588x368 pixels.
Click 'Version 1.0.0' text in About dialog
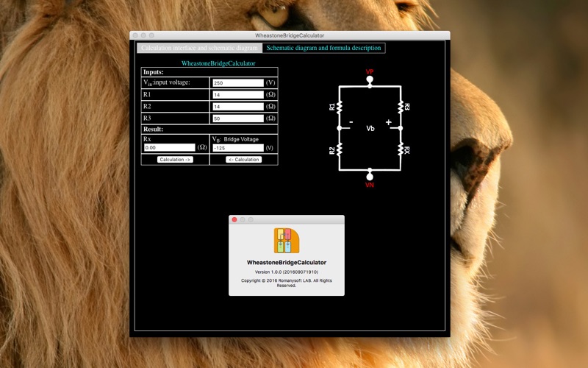click(x=287, y=272)
